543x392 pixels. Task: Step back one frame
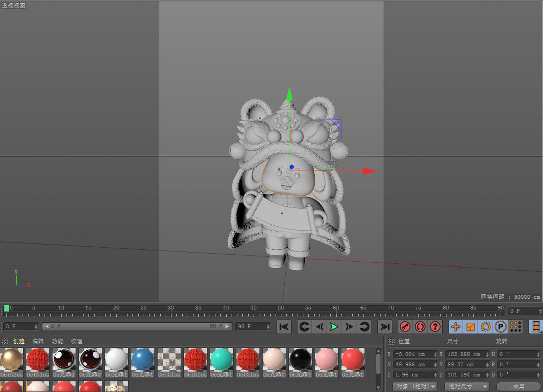tap(319, 327)
